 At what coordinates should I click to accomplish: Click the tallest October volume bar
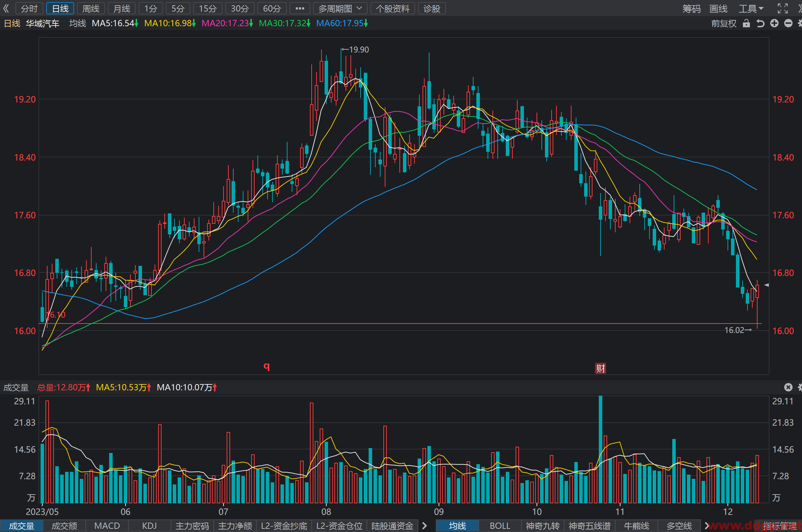pyautogui.click(x=601, y=449)
